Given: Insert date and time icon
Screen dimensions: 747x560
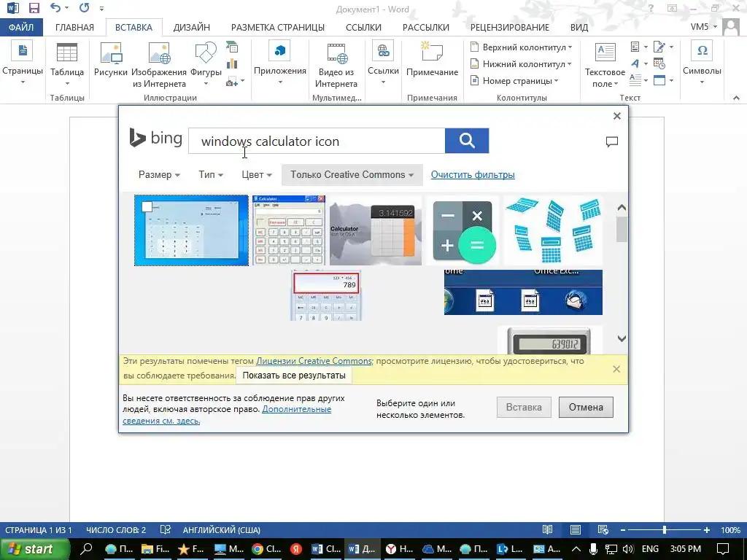Looking at the screenshot, I should click(659, 63).
